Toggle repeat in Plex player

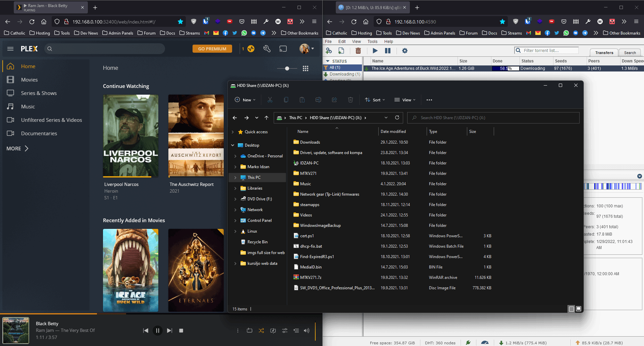[x=250, y=331]
